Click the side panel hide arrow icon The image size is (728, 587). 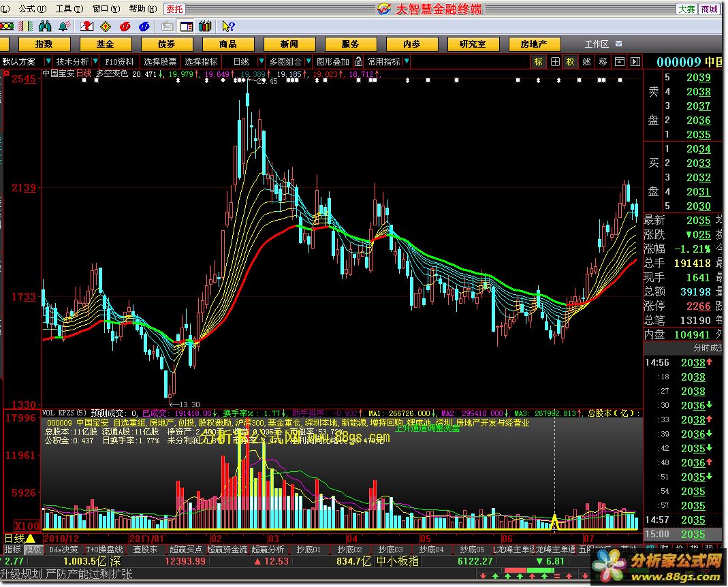pyautogui.click(x=635, y=62)
